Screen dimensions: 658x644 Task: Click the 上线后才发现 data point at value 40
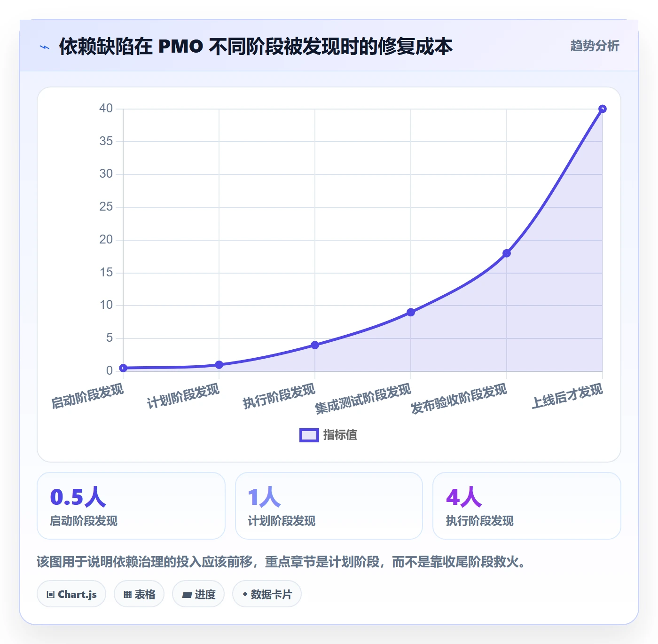(x=603, y=109)
